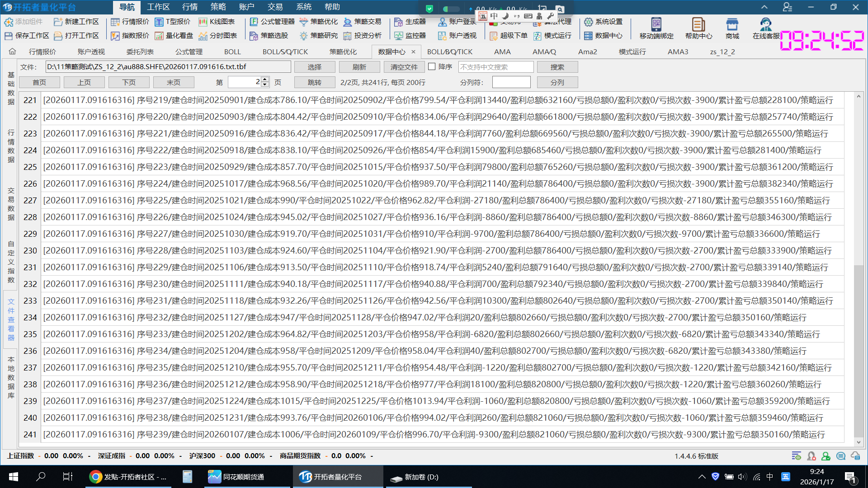Click the 清空文件 button
868x488 pixels.
(x=404, y=67)
